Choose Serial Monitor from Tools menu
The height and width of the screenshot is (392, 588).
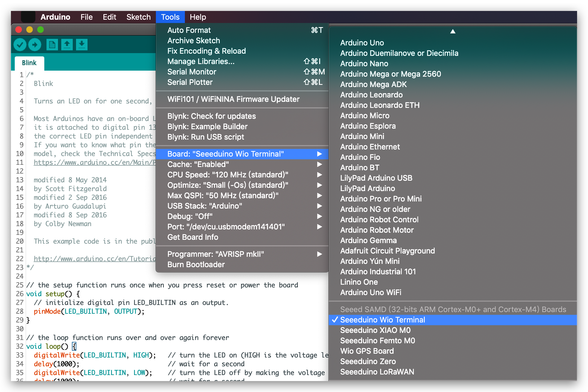click(192, 72)
